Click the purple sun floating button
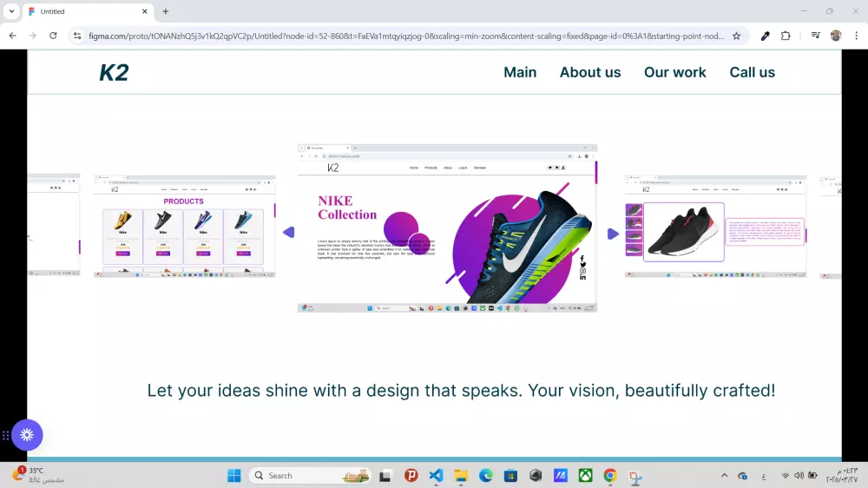Image resolution: width=868 pixels, height=488 pixels. pyautogui.click(x=27, y=435)
